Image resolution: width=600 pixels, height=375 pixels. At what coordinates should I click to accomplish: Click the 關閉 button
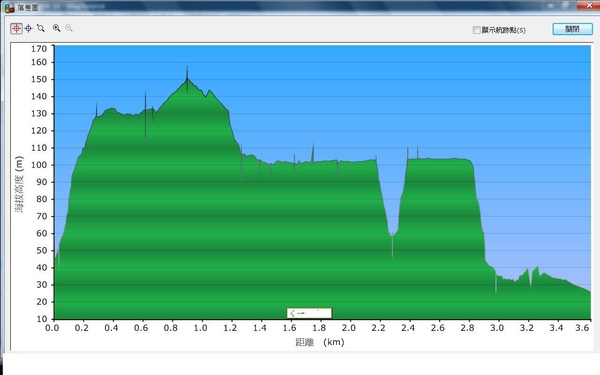572,29
